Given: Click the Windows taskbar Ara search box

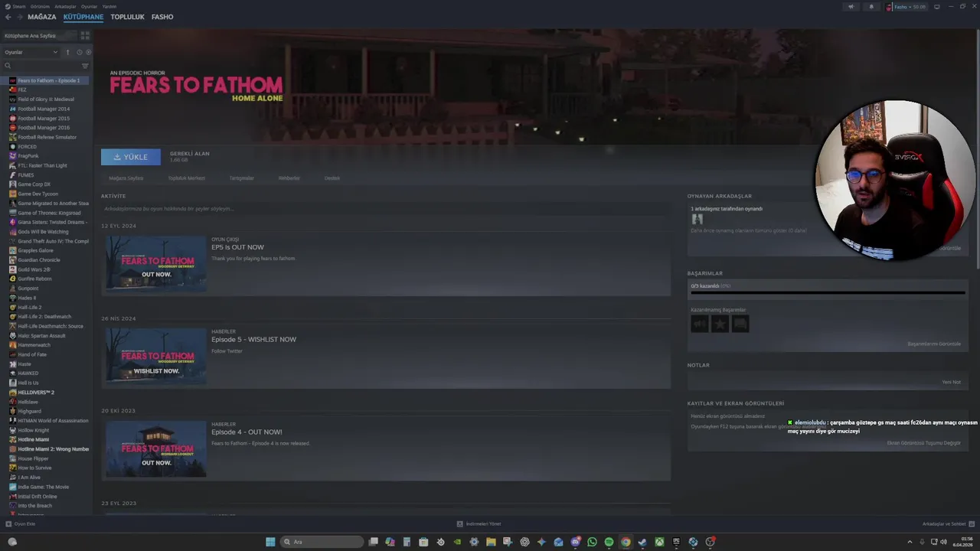Looking at the screenshot, I should point(322,542).
